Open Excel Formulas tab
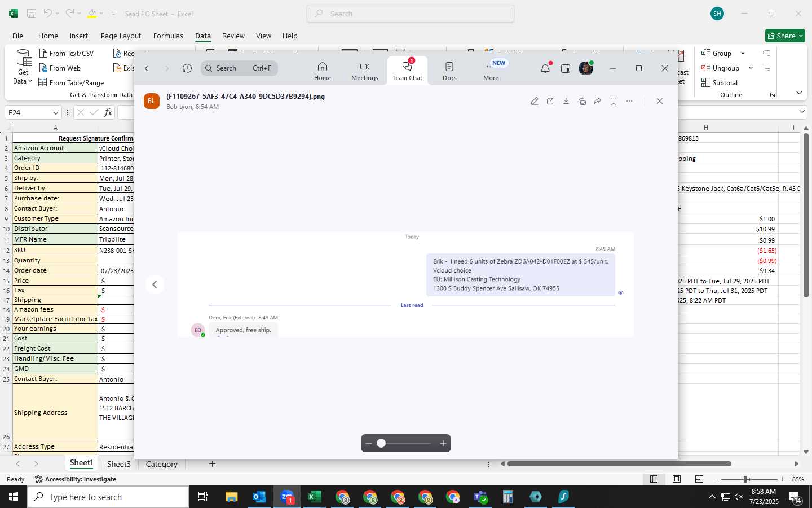 tap(168, 36)
